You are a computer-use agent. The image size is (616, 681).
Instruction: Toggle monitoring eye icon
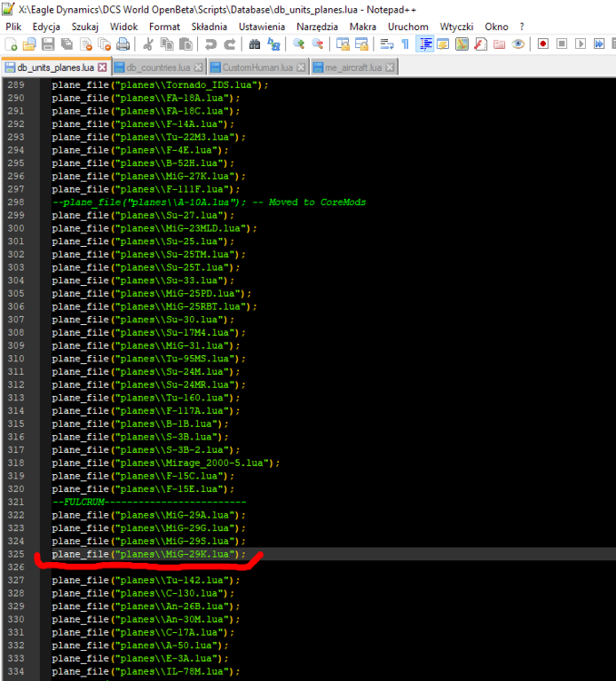pos(518,44)
